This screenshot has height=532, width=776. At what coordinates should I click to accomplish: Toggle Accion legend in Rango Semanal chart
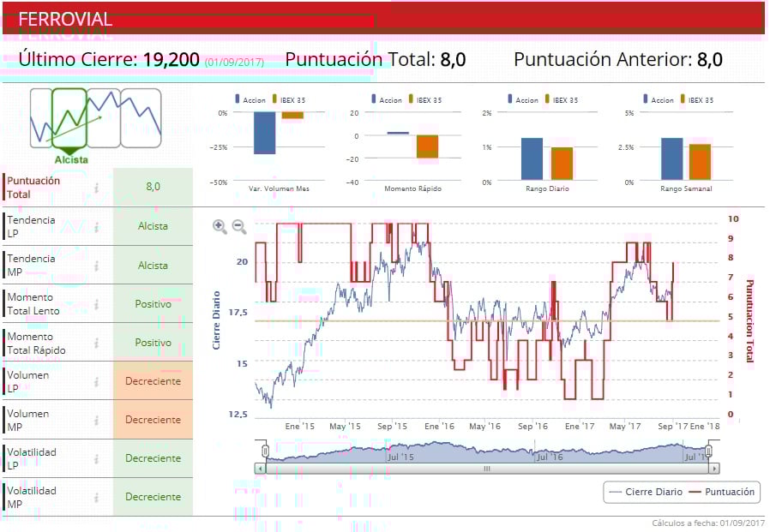[x=659, y=99]
